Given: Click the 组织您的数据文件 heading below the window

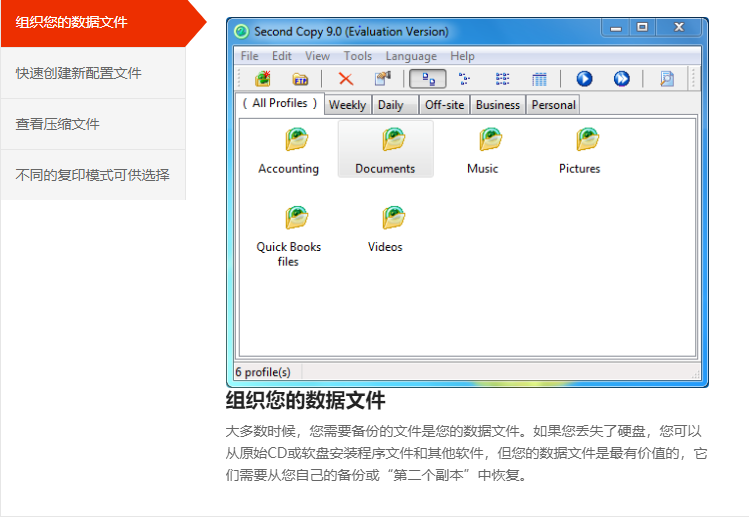Looking at the screenshot, I should [305, 400].
